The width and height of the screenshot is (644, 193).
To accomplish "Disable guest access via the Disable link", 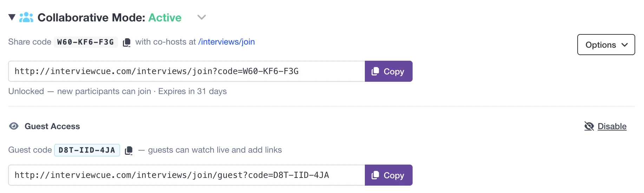I will pyautogui.click(x=612, y=126).
